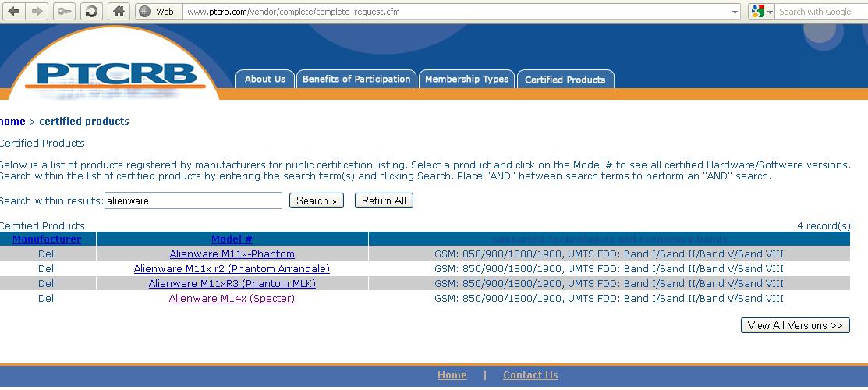Click Dell in the M11x-Phantom row

coord(47,254)
